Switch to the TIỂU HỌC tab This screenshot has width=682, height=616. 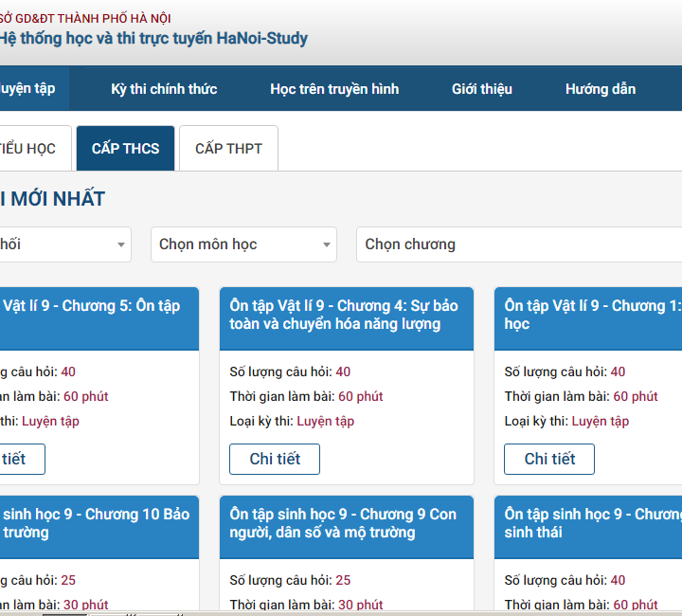coord(28,149)
